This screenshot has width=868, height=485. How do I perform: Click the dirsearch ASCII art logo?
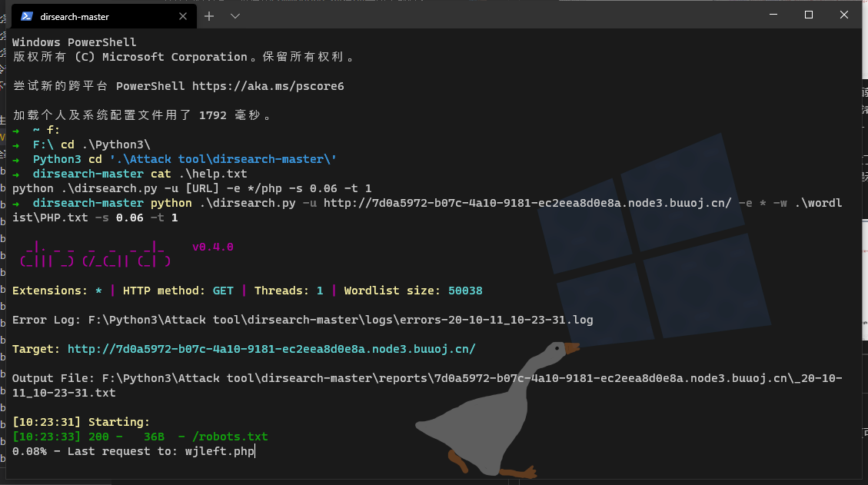[95, 254]
